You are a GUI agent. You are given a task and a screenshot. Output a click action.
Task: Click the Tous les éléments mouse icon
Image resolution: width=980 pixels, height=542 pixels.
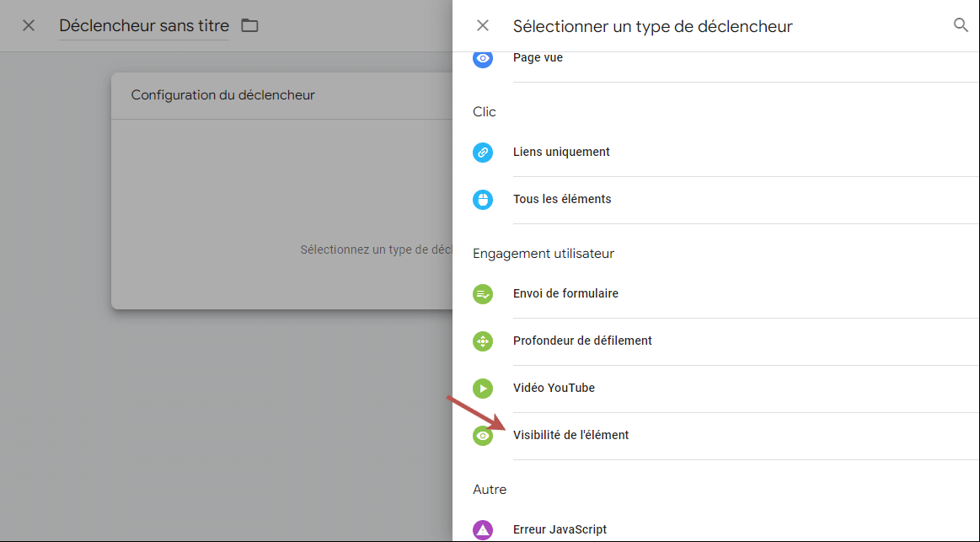click(x=483, y=200)
